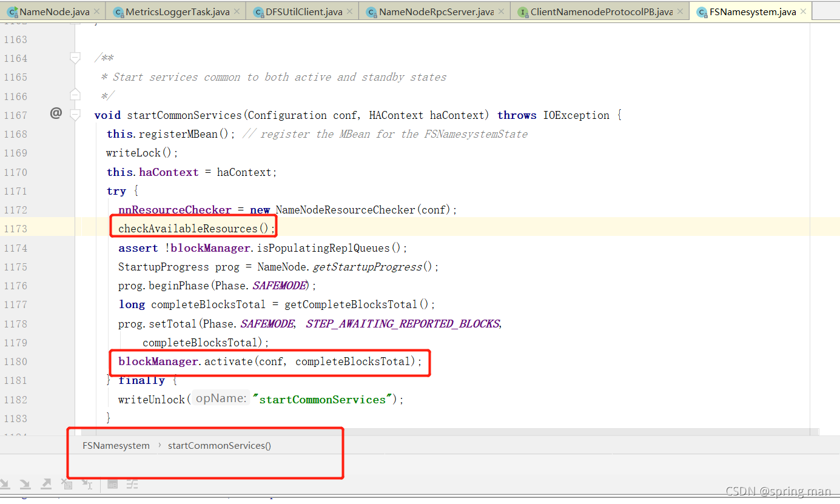Click the activate method call on line 1180
Viewport: 840px width, 504px height.
[x=229, y=361]
